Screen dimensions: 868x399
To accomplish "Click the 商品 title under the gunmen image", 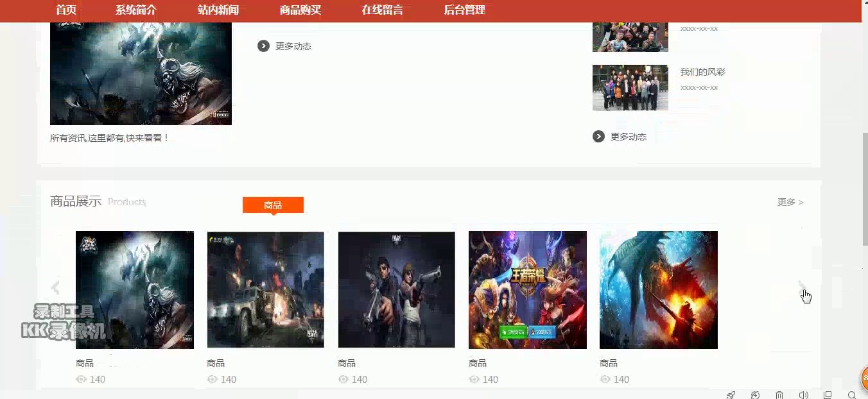I will [347, 363].
